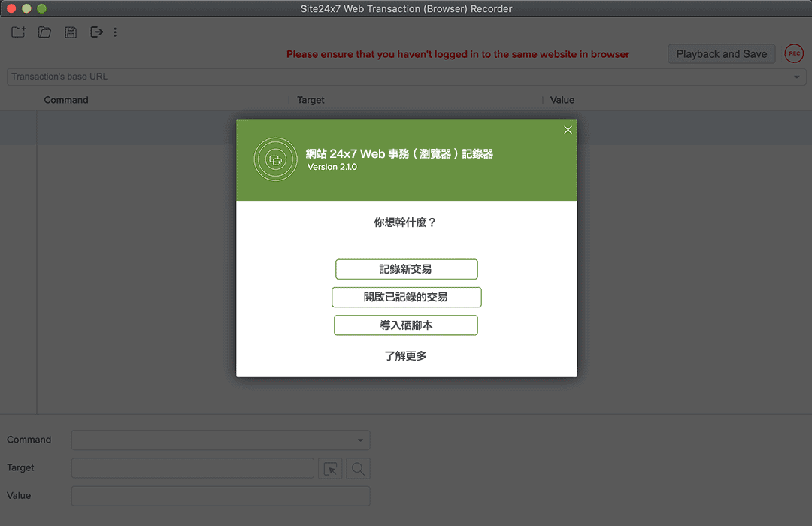Activate the element picker icon beside Target

(330, 467)
